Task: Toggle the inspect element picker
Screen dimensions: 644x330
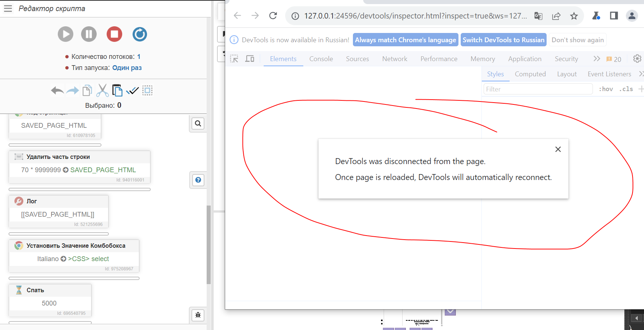Action: 234,59
